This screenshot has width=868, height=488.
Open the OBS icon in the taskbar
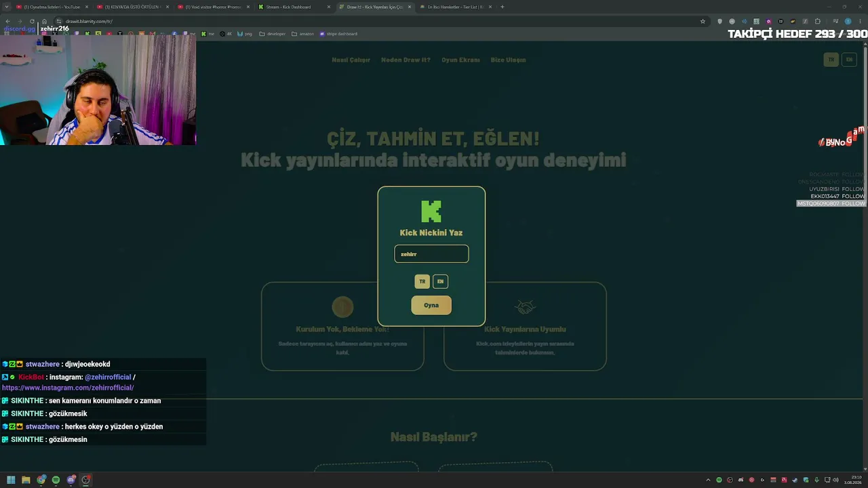(86, 480)
